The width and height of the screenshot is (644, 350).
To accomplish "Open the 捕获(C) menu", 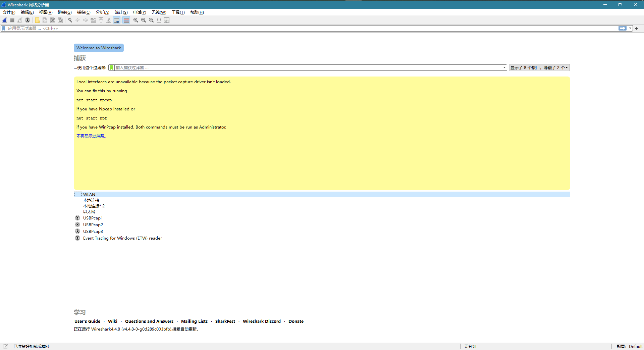I will tap(84, 12).
